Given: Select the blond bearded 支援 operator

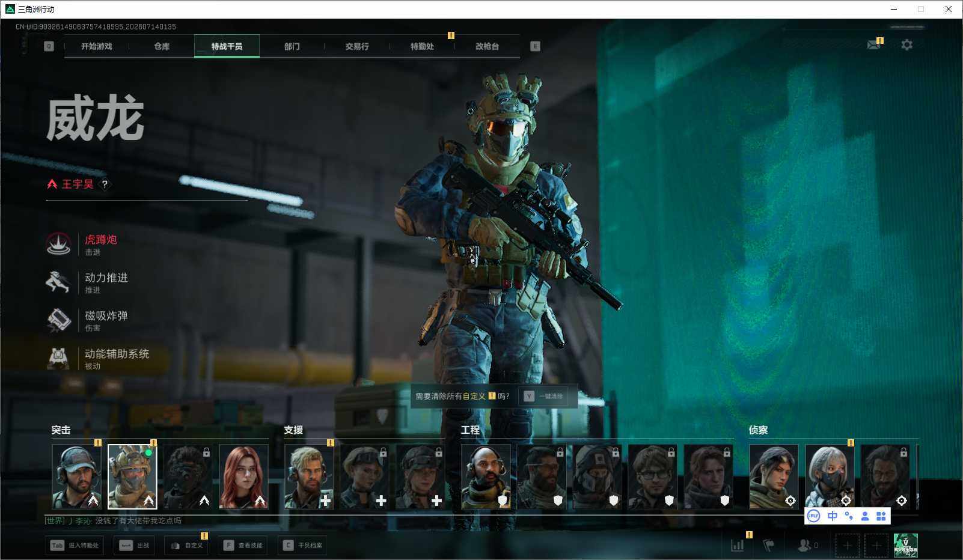Looking at the screenshot, I should tap(309, 476).
